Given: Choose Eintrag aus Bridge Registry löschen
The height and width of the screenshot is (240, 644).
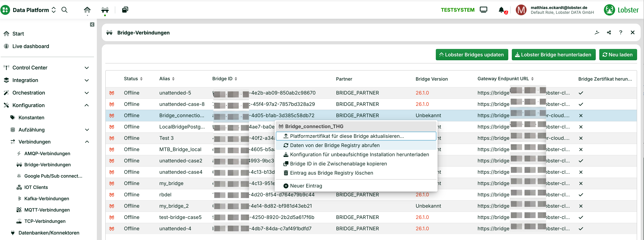Looking at the screenshot, I should coord(356,173).
